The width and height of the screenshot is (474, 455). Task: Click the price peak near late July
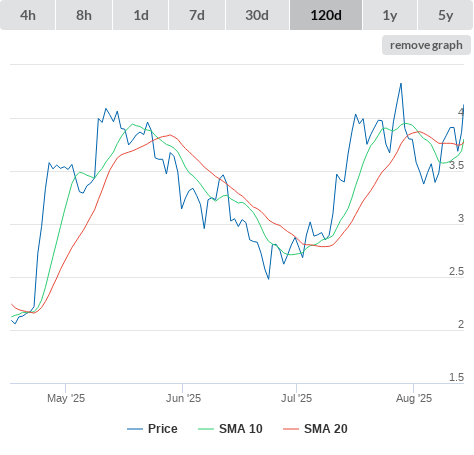401,84
